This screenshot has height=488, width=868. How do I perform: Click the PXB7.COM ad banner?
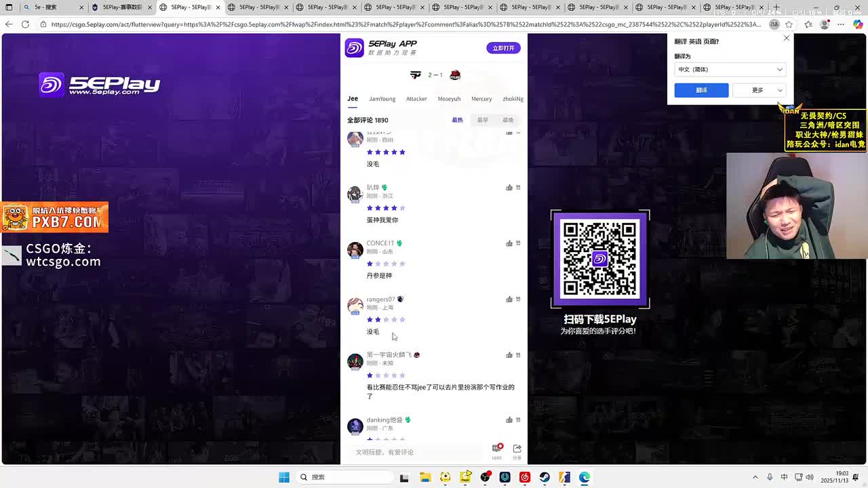coord(55,217)
